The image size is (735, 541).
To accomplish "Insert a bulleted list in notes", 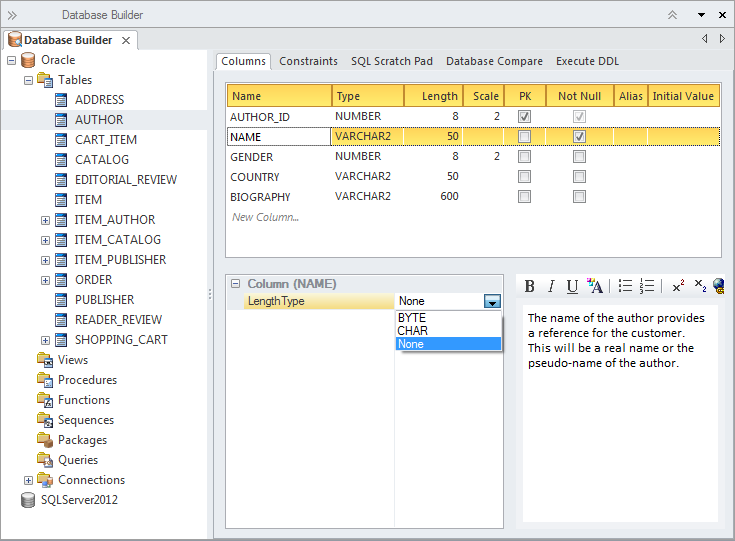I will coord(625,286).
